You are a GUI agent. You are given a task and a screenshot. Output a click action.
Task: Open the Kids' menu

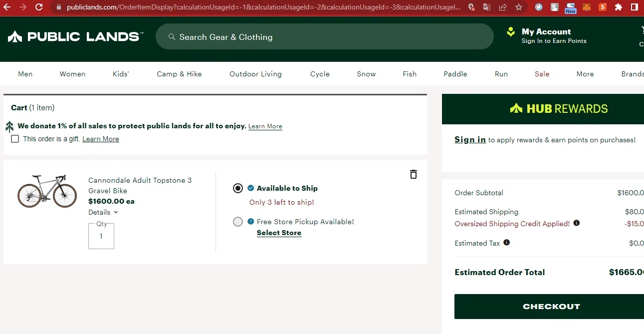point(121,74)
